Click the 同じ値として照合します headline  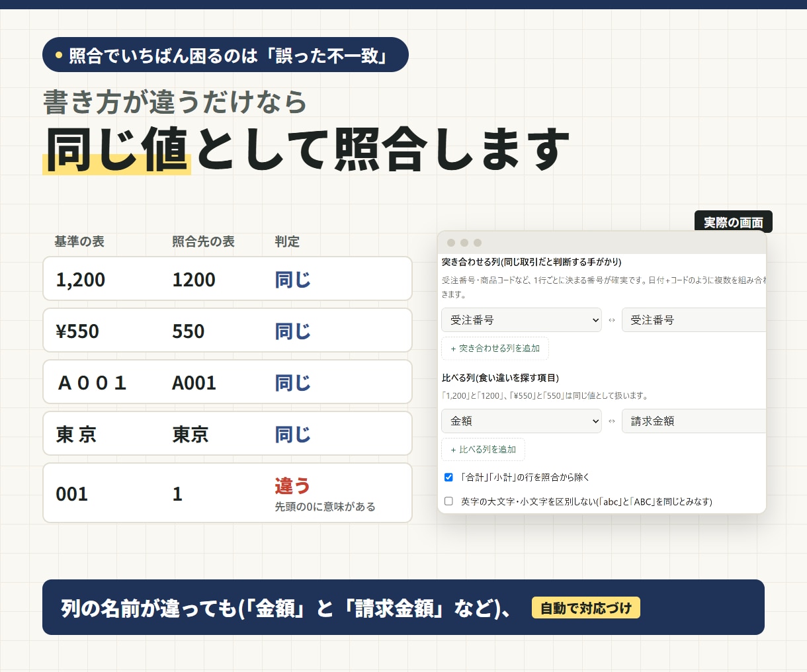(307, 150)
